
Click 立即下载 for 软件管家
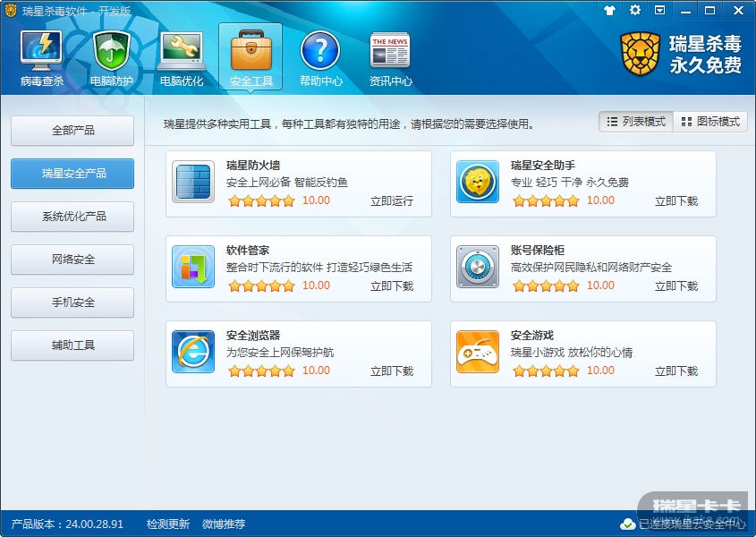(x=392, y=286)
